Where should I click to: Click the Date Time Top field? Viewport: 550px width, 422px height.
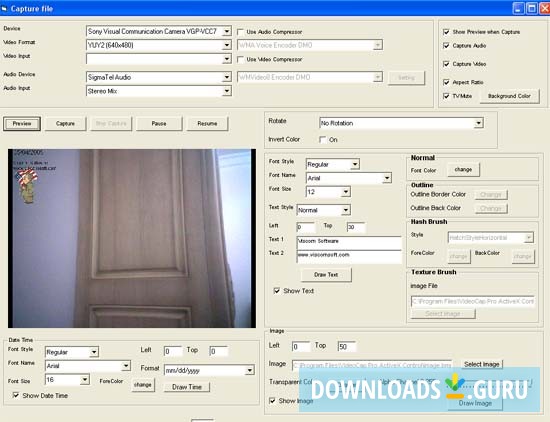pos(219,351)
